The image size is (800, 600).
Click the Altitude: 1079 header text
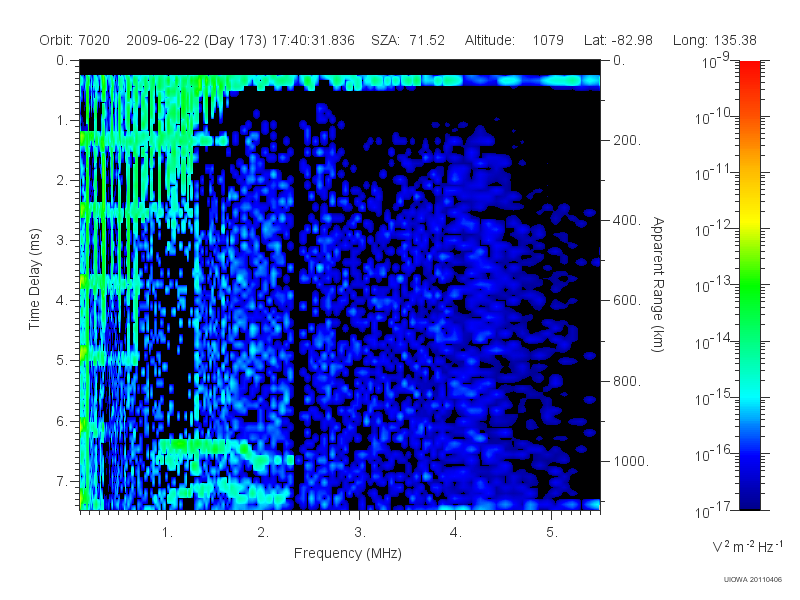514,40
